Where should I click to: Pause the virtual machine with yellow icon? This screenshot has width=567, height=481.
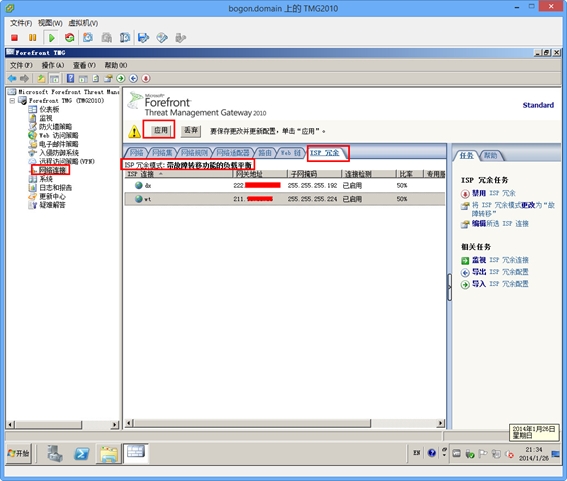pos(33,38)
